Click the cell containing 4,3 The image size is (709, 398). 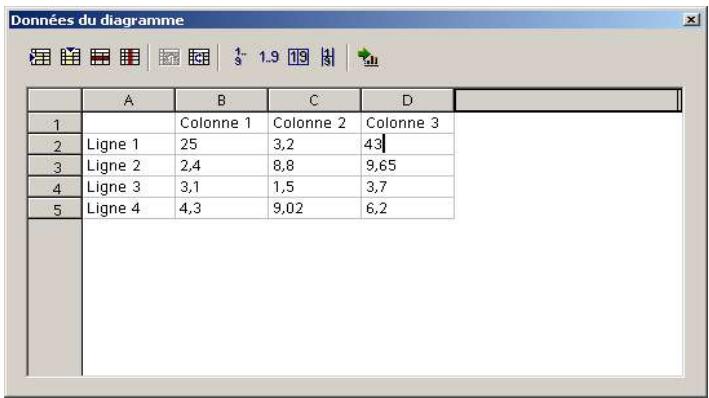tap(222, 208)
